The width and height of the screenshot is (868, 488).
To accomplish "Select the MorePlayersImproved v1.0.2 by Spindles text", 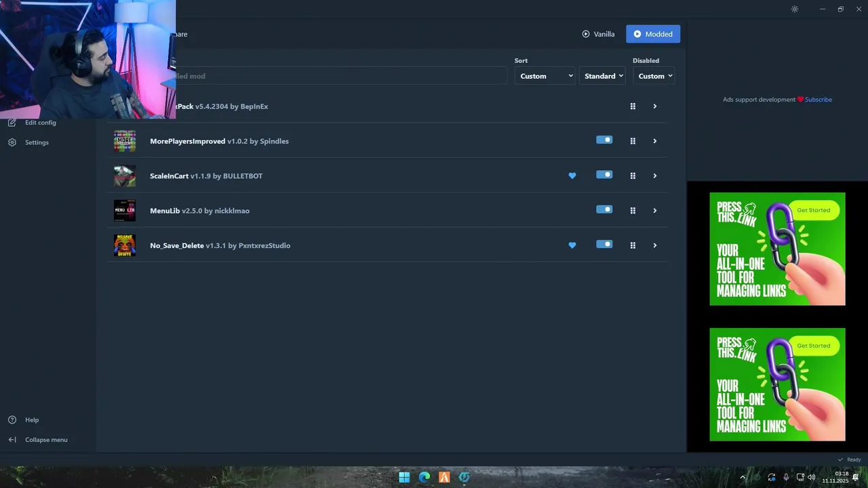I will pos(219,141).
